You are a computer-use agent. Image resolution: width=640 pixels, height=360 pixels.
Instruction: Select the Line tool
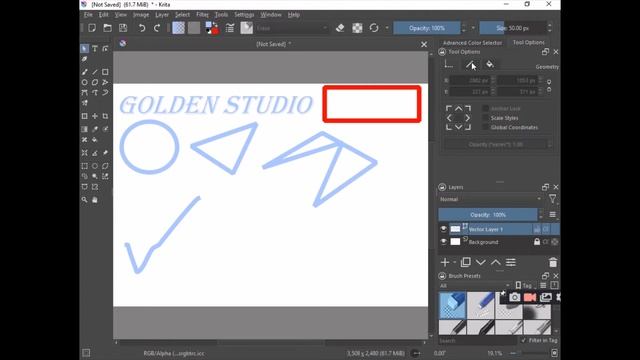click(95, 72)
